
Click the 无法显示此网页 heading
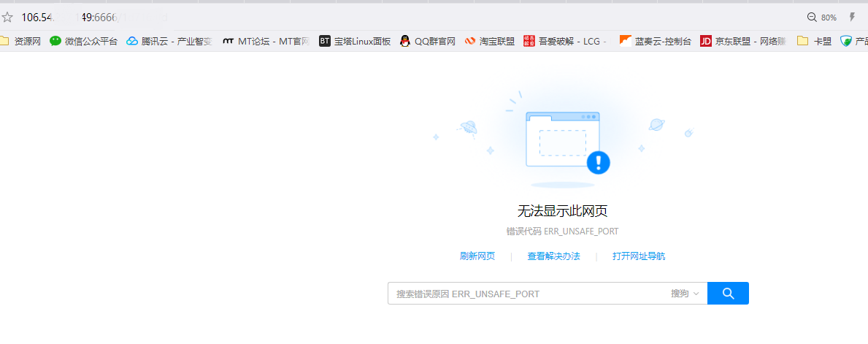(x=562, y=211)
